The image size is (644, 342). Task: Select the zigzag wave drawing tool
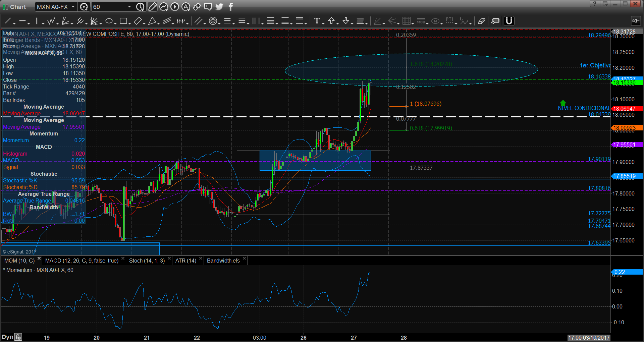[51, 21]
